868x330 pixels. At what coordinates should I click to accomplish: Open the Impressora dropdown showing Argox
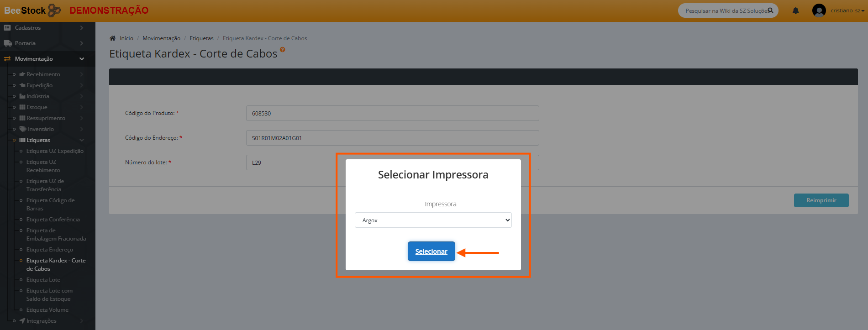point(433,220)
